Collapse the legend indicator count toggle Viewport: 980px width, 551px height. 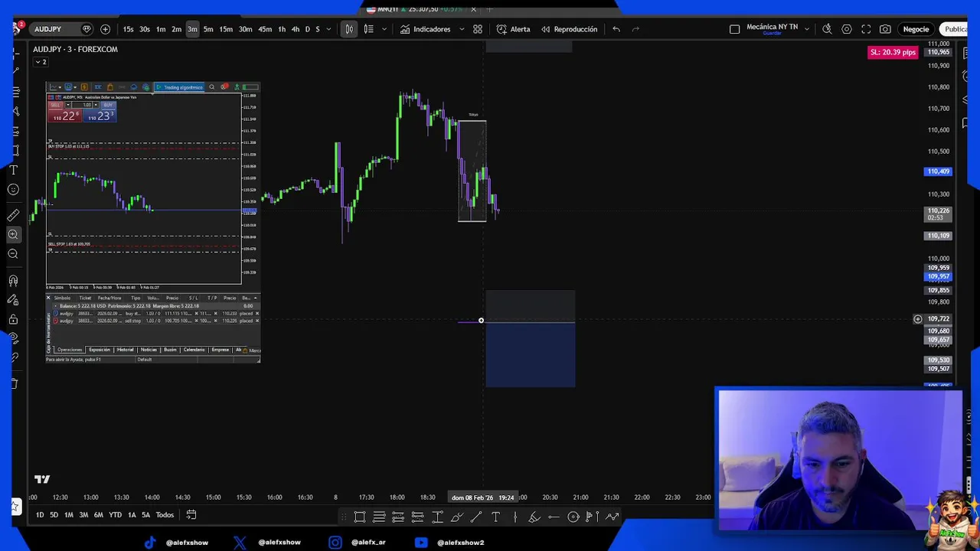[x=40, y=62]
